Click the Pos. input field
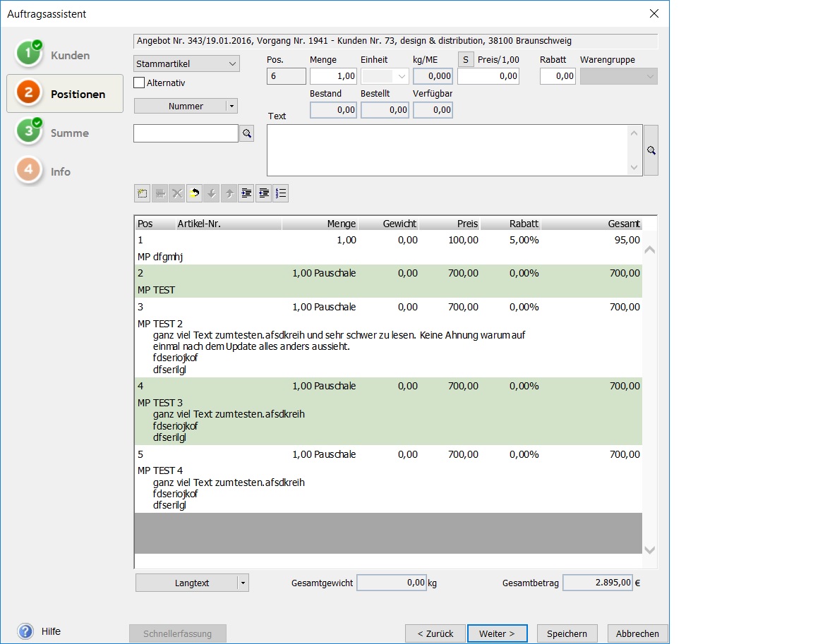The height and width of the screenshot is (644, 813). (287, 76)
